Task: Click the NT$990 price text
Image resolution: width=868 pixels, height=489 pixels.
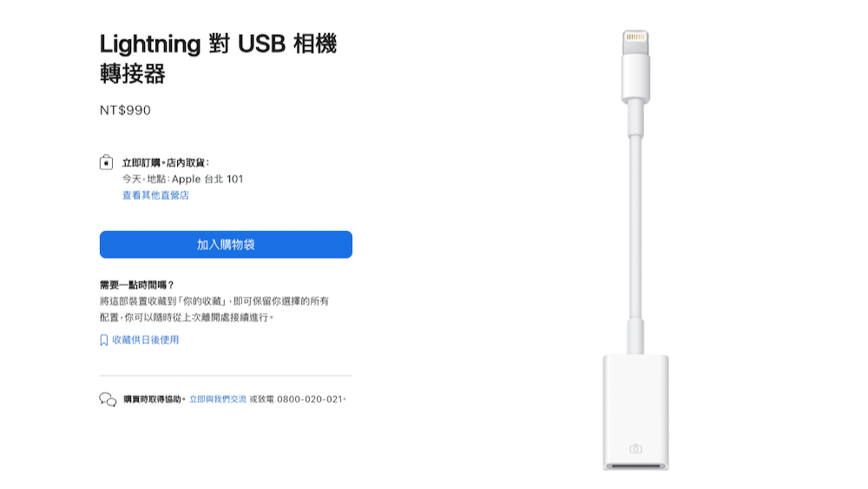Action: click(x=125, y=110)
